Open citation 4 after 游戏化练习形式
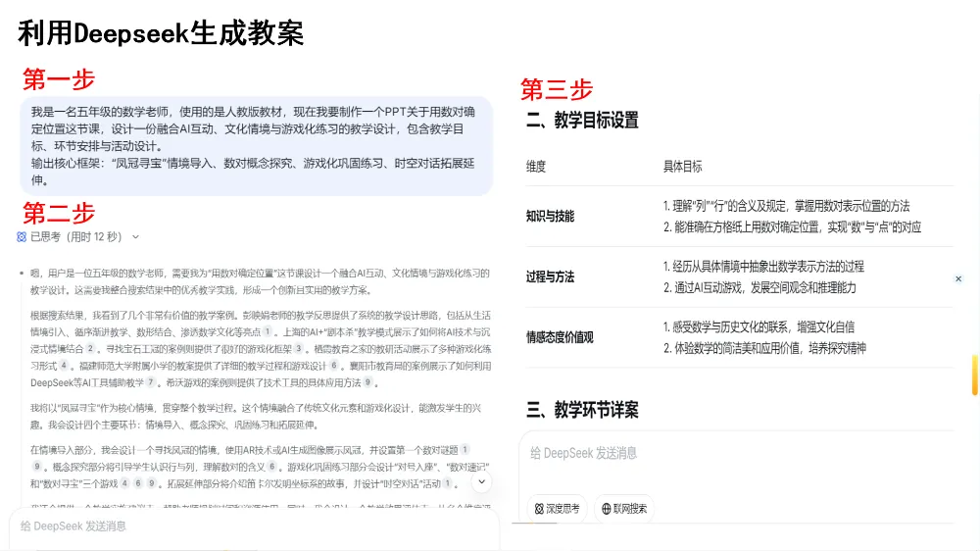 [x=64, y=366]
